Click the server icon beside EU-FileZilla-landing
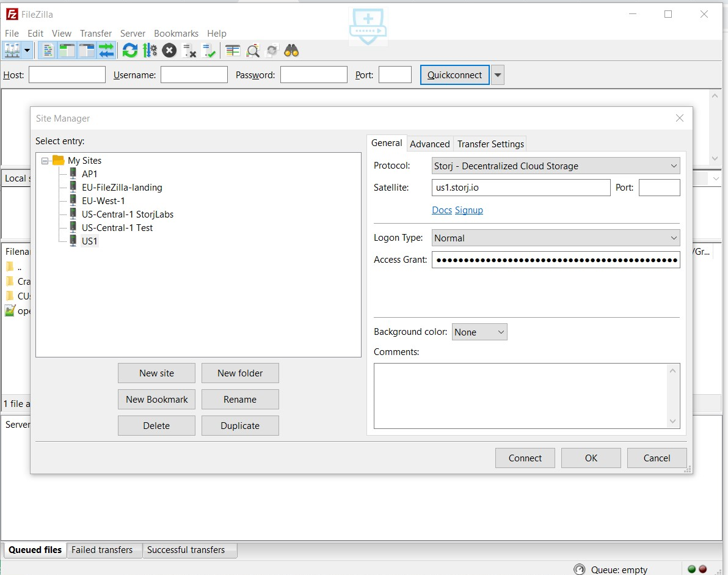This screenshot has height=575, width=728. click(x=73, y=187)
